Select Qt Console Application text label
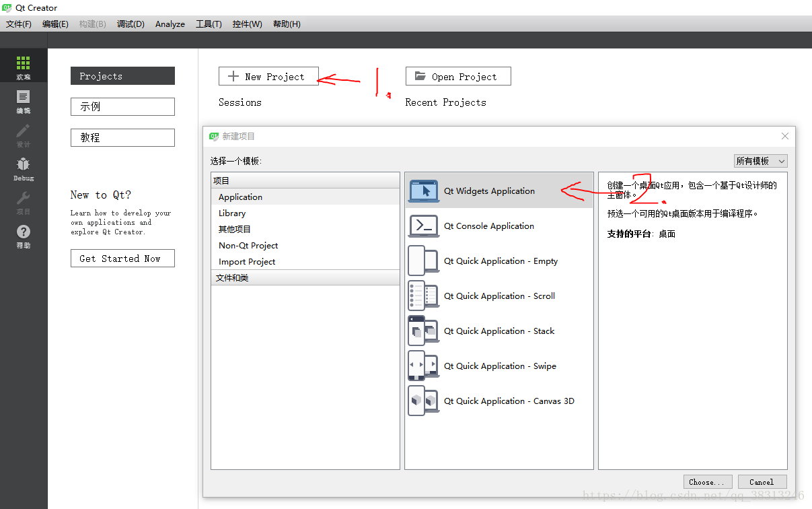Image resolution: width=812 pixels, height=509 pixels. 489,226
